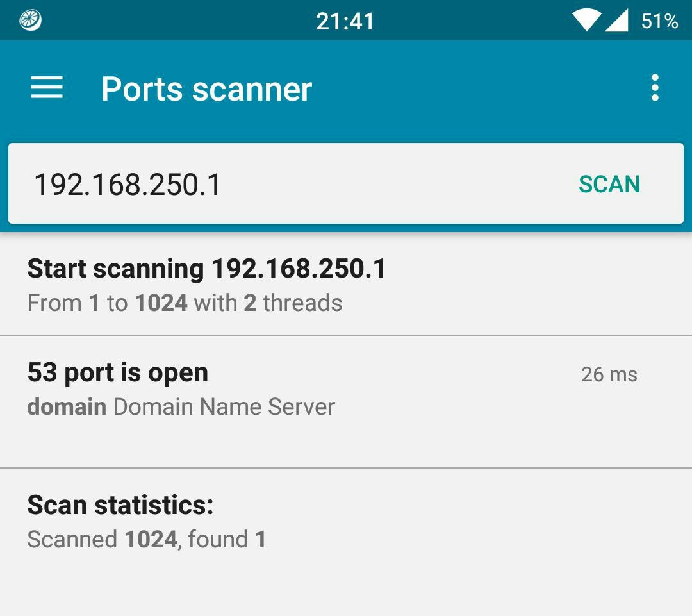692x616 pixels.
Task: Tap the bold "domain" service name
Action: [67, 406]
